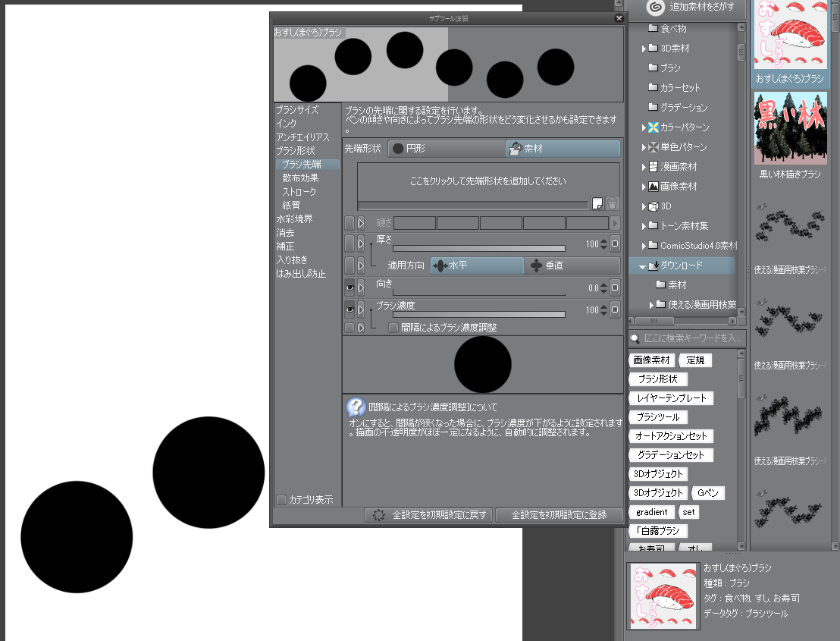Open the ストローク category
The image size is (840, 641).
299,191
